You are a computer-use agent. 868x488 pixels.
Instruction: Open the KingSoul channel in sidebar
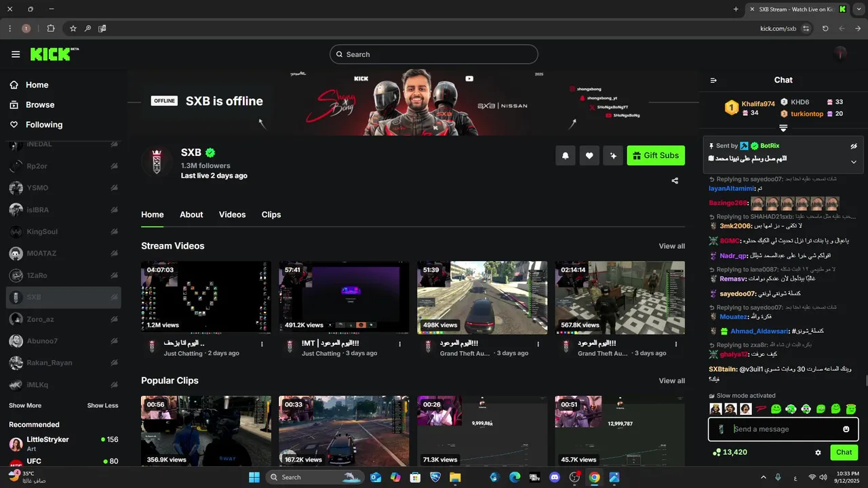[64, 232]
